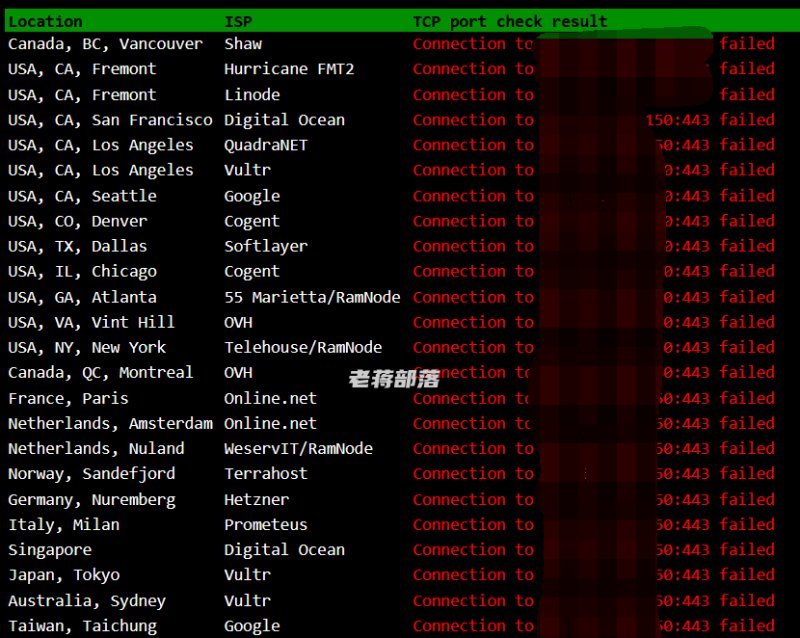Select Norway, Sandefjord location
This screenshot has height=638, width=800.
pyautogui.click(x=92, y=474)
